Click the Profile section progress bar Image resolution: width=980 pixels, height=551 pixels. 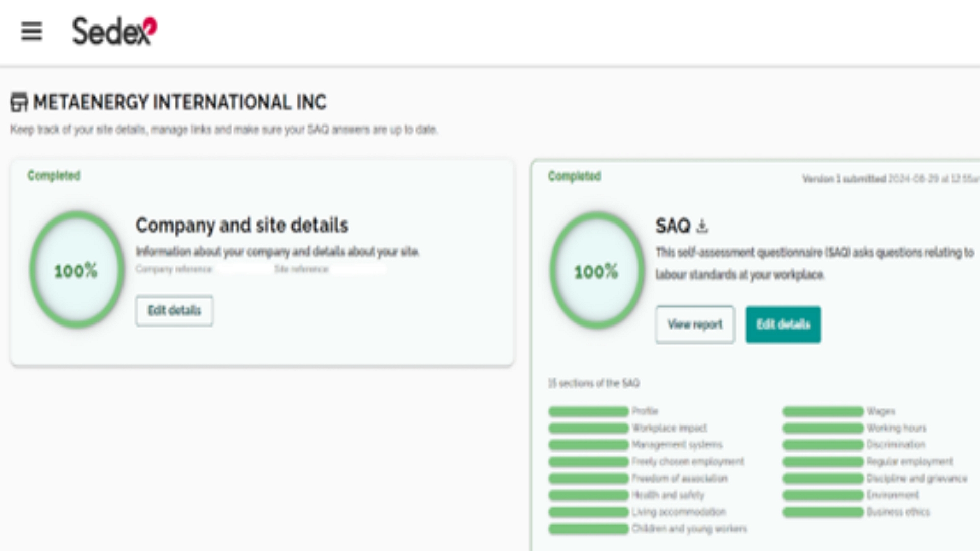(589, 411)
